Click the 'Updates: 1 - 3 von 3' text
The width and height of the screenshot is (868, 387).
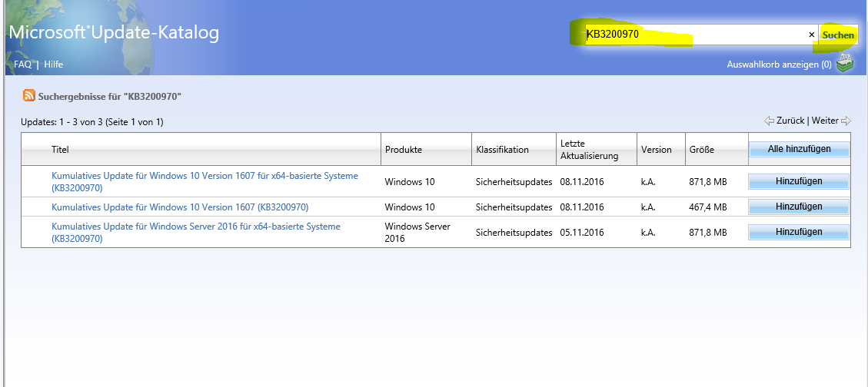(x=62, y=121)
